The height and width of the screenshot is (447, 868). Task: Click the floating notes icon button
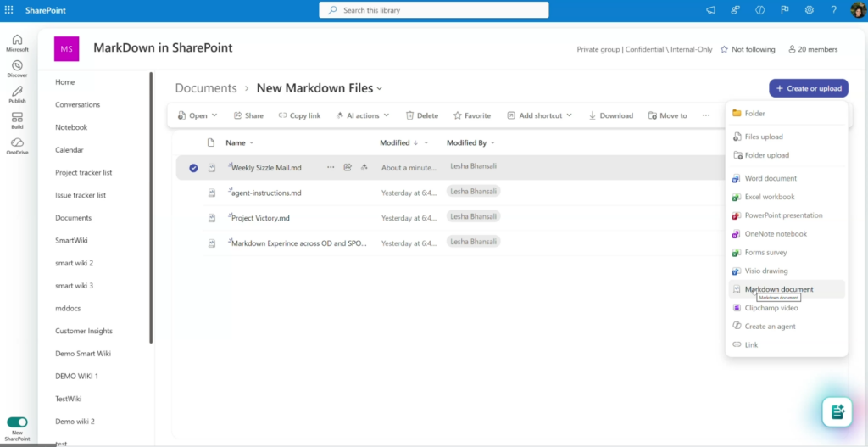(837, 411)
